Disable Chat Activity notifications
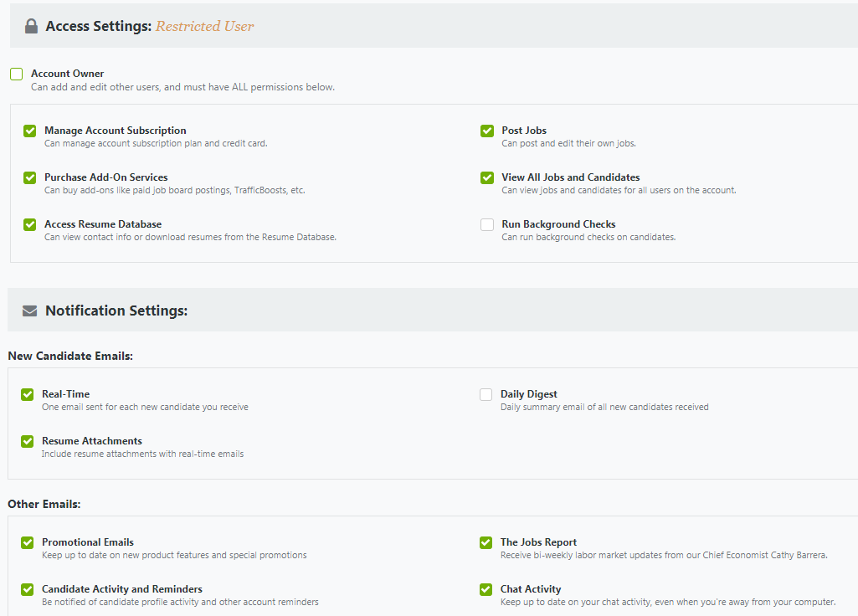 486,589
